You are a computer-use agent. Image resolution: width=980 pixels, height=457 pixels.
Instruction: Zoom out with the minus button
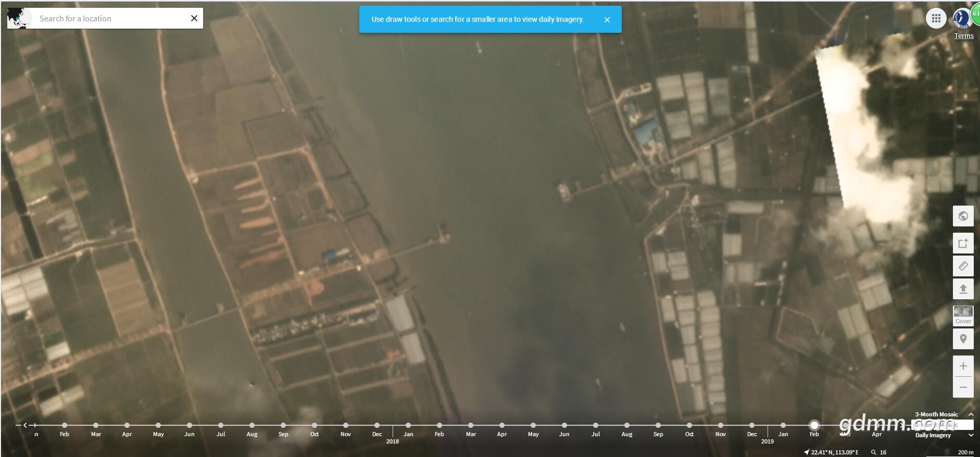(x=963, y=387)
